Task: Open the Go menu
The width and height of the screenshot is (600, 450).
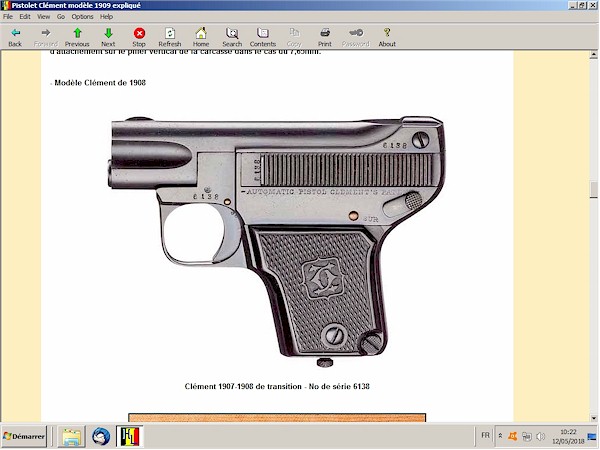Action: click(x=61, y=16)
